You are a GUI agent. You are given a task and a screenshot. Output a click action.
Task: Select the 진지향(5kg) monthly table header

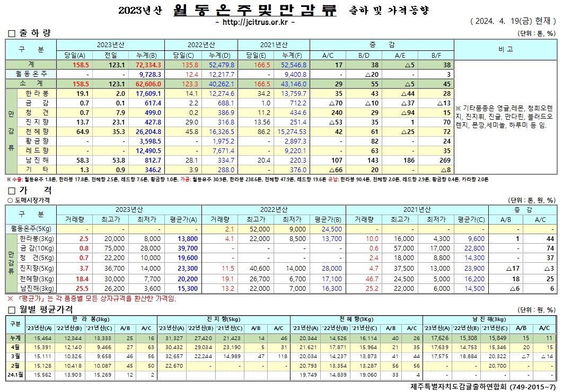(x=223, y=319)
